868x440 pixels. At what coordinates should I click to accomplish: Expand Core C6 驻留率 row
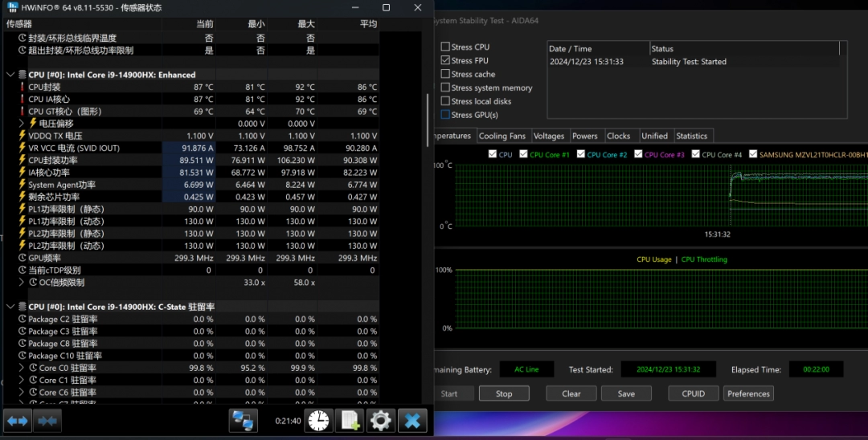coord(22,392)
